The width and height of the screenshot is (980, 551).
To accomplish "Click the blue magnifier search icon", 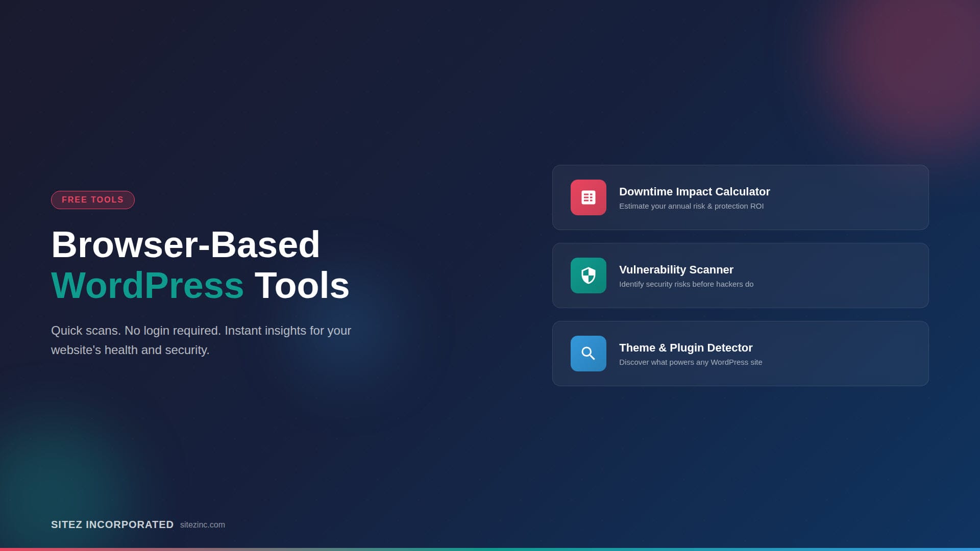I will pos(588,354).
